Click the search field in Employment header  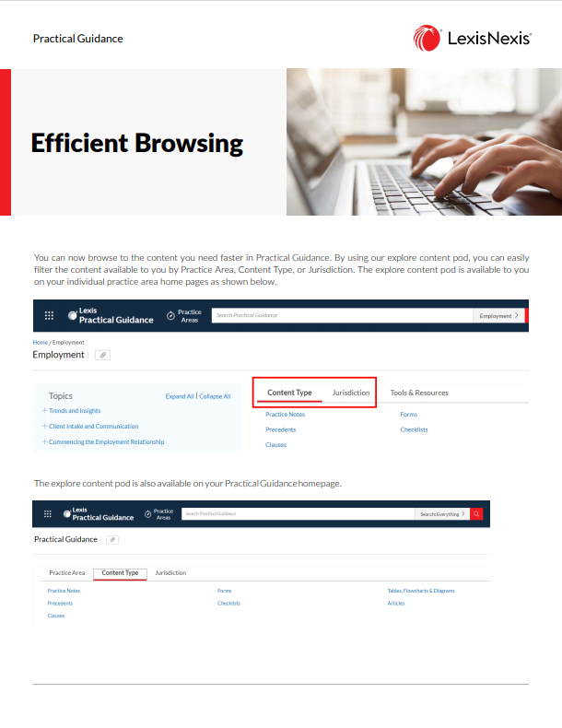pos(342,315)
